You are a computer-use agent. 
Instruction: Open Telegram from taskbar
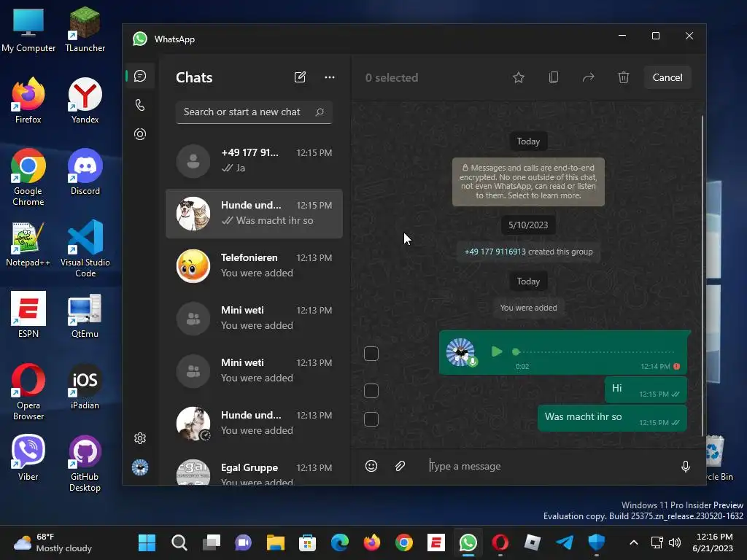pyautogui.click(x=565, y=542)
